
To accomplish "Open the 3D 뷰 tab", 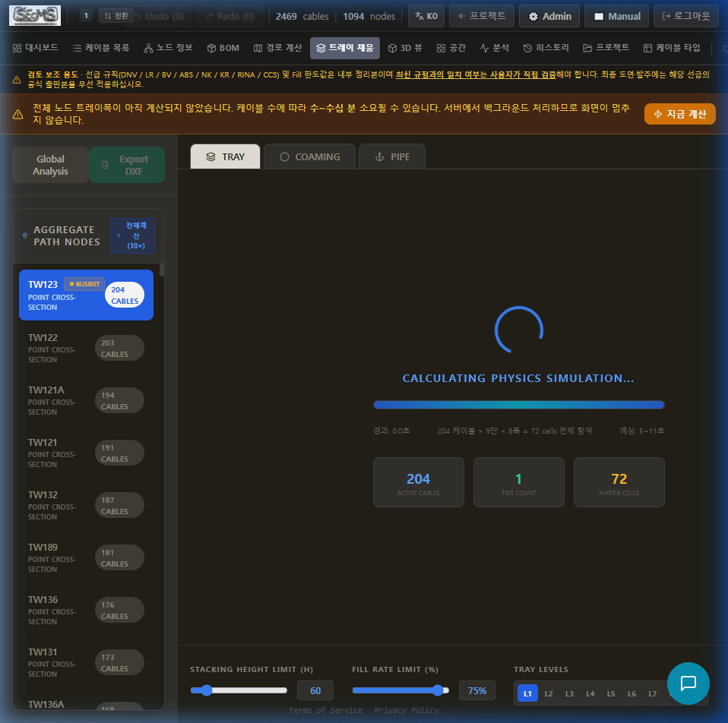I will point(405,48).
